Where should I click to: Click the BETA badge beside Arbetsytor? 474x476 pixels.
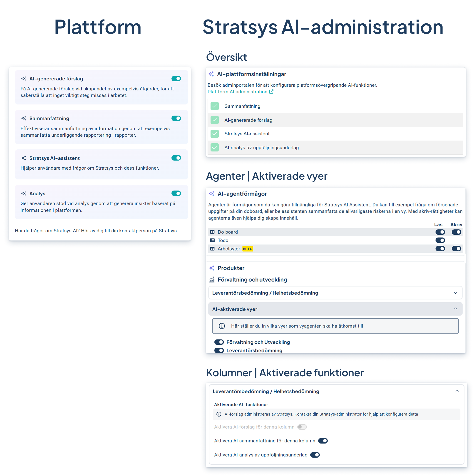tap(247, 249)
